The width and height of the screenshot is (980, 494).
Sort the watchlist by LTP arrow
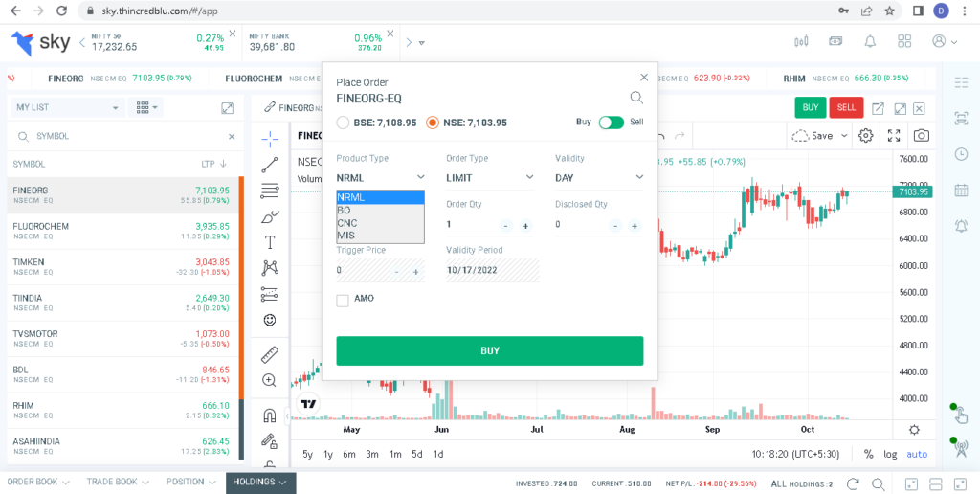(222, 164)
